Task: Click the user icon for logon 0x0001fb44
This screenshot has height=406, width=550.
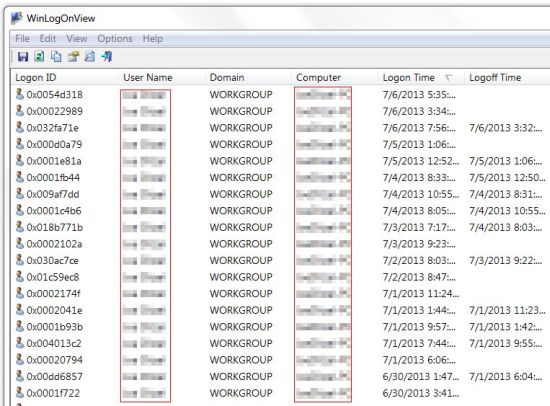Action: tap(20, 177)
